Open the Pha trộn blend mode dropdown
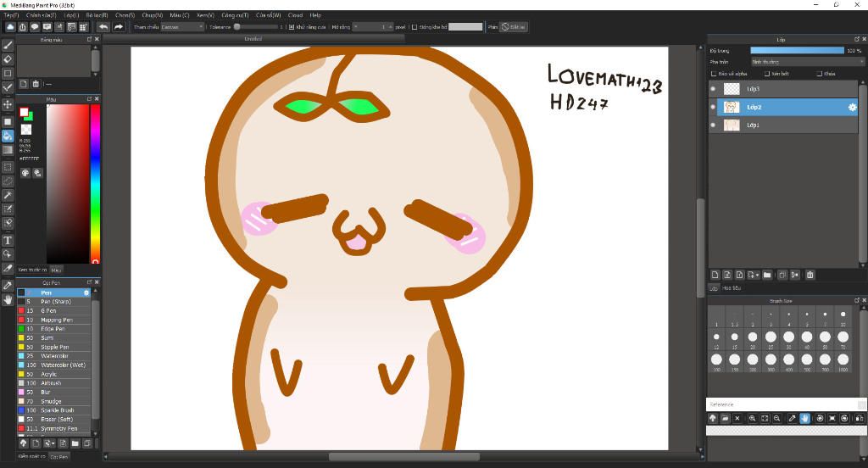The image size is (868, 468). pos(807,62)
